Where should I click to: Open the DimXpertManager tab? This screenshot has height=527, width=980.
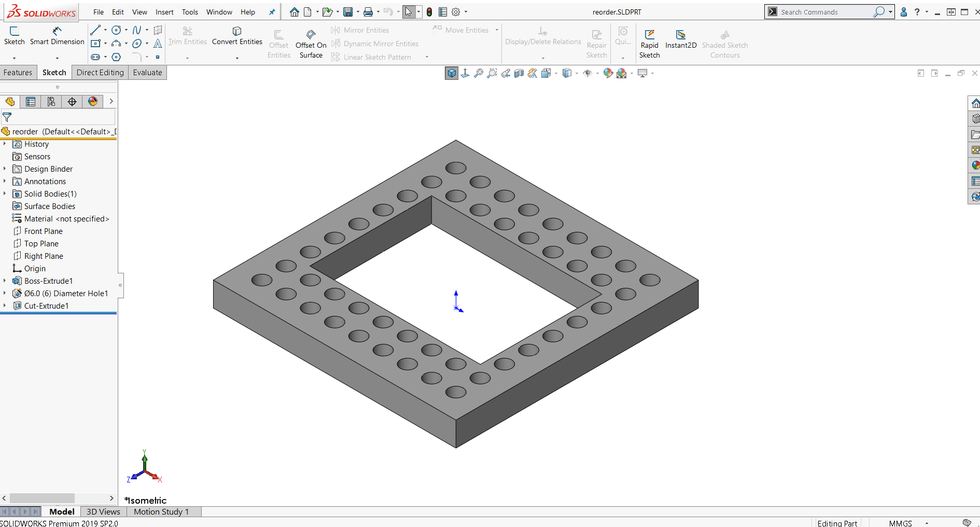(72, 102)
